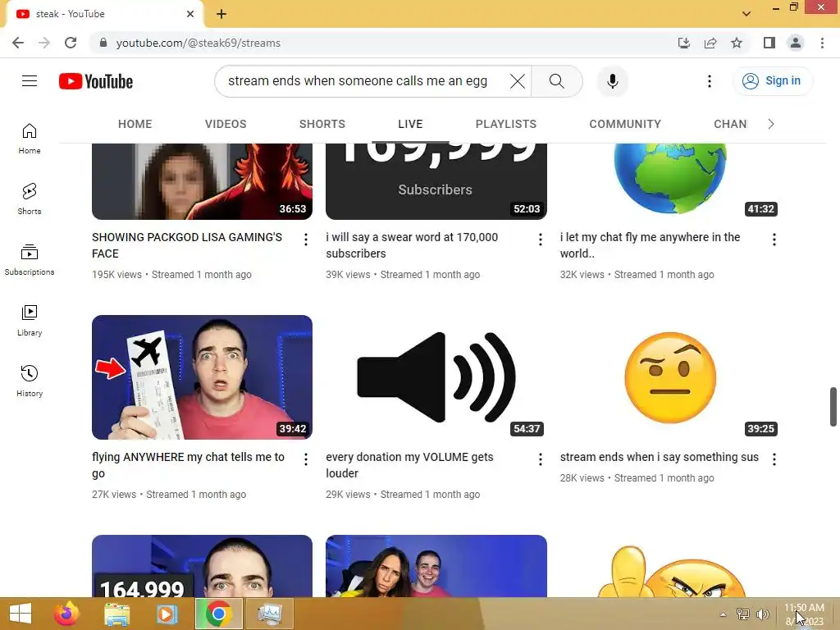Open more options for fly me anywhere video

774,240
